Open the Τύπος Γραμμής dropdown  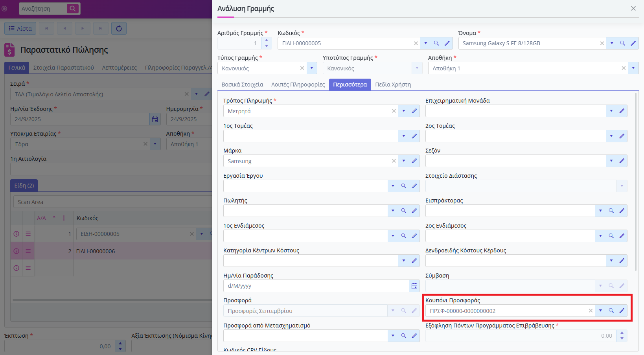[311, 68]
